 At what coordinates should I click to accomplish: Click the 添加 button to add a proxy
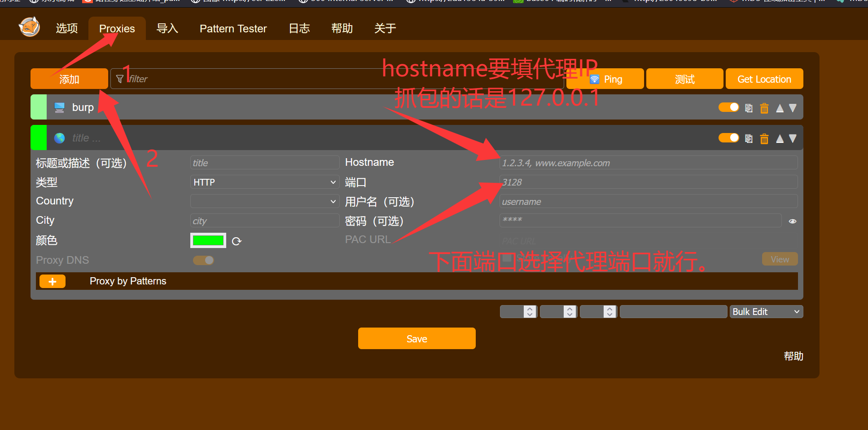pyautogui.click(x=69, y=79)
